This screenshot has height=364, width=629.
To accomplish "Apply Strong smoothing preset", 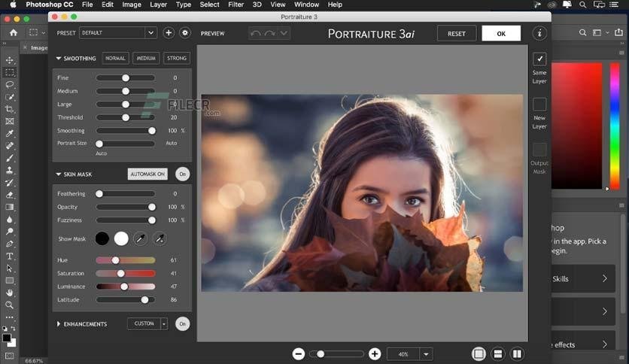I will click(177, 58).
